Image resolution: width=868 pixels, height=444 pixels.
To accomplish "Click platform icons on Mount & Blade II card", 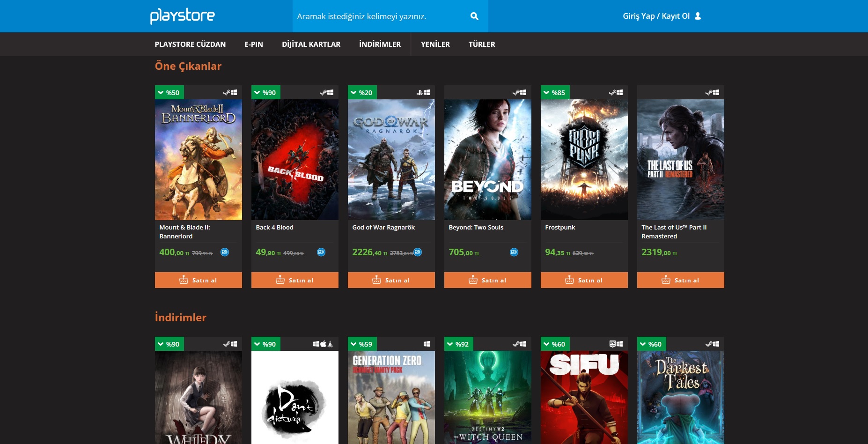I will coord(230,93).
